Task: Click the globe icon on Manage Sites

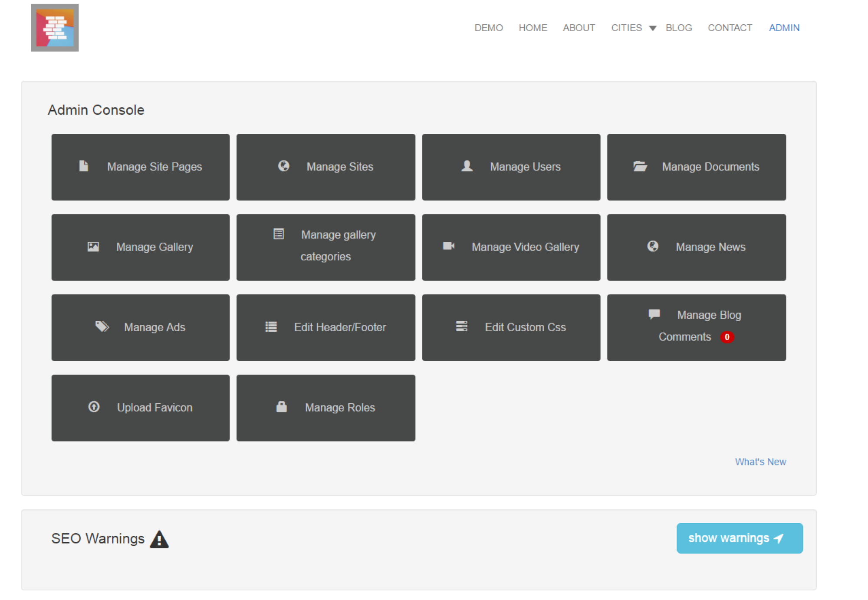Action: 283,166
